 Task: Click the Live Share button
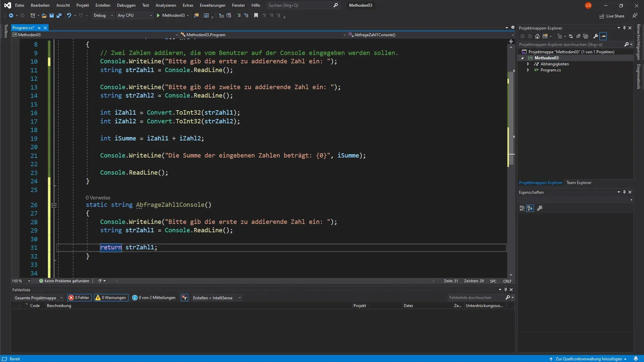coord(612,16)
